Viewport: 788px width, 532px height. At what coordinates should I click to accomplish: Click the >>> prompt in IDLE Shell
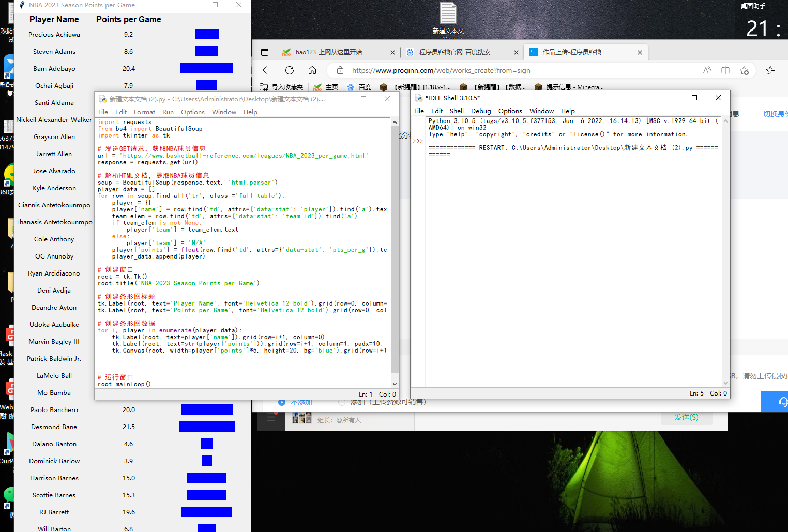(x=418, y=141)
